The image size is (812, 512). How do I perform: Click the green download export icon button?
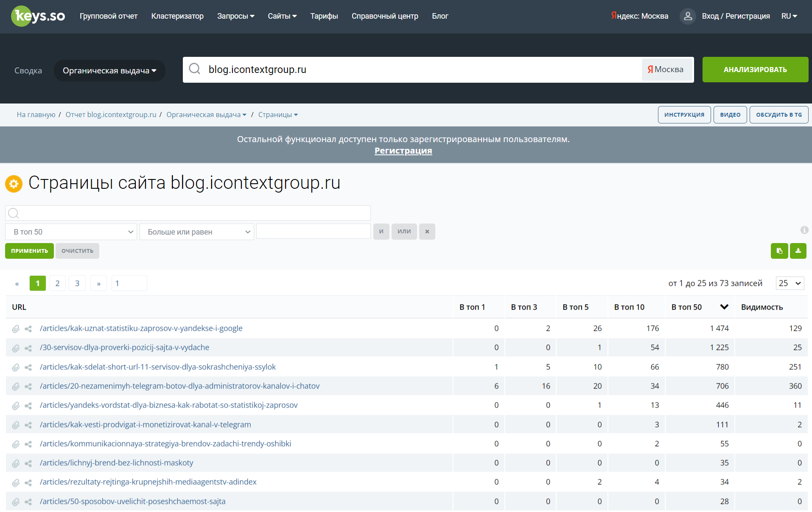click(x=798, y=251)
